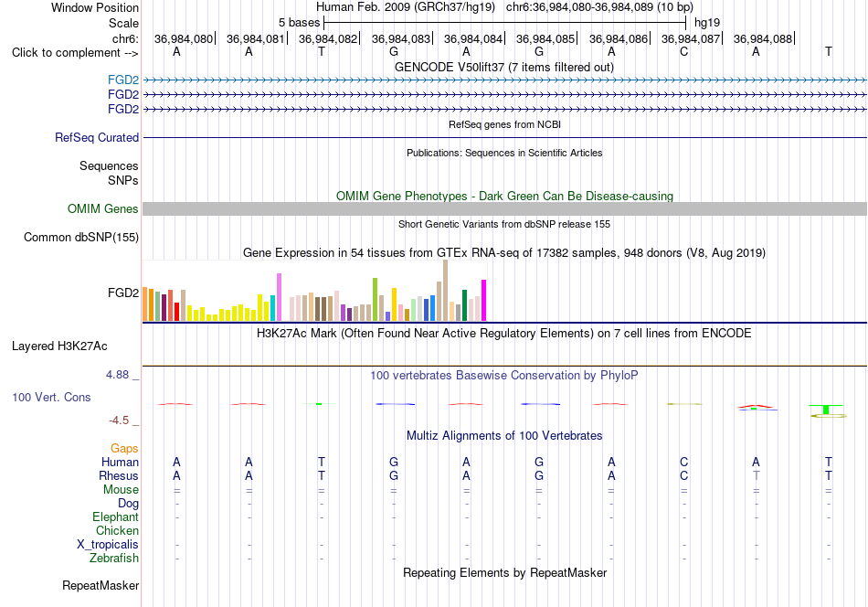Click the green PhyloP bar at last base
The image size is (868, 607).
825,410
